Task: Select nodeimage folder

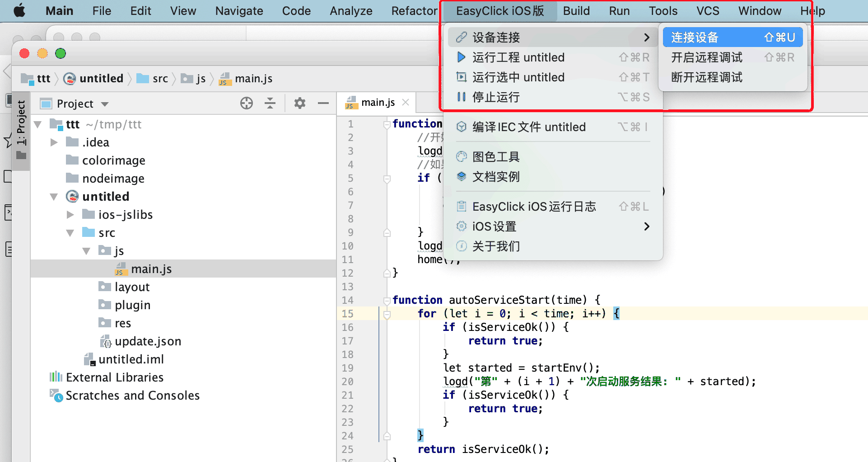Action: (105, 179)
